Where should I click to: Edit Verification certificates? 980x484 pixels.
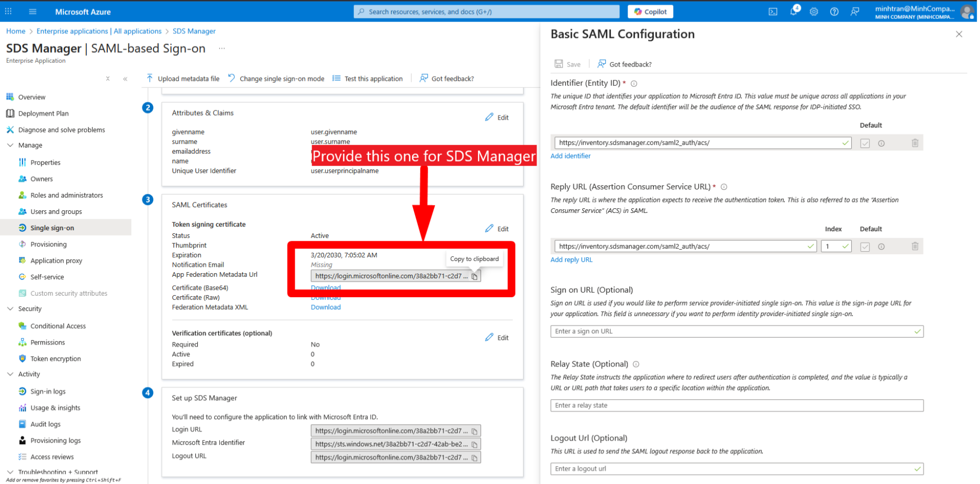[x=497, y=338]
